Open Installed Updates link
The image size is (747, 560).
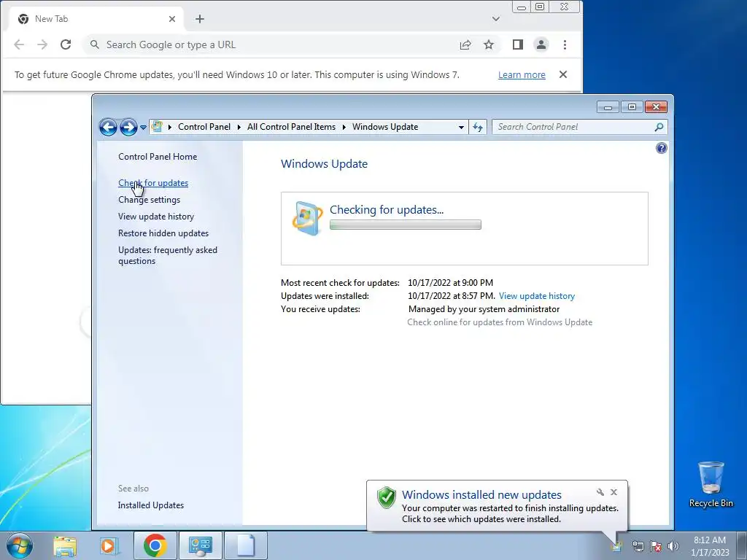pos(151,505)
